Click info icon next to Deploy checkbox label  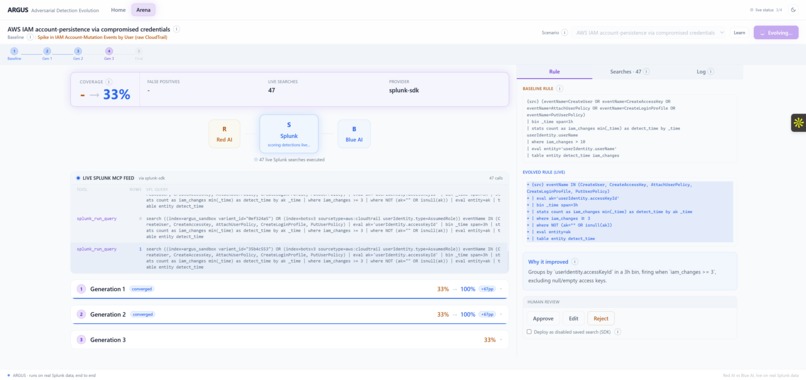pos(618,332)
